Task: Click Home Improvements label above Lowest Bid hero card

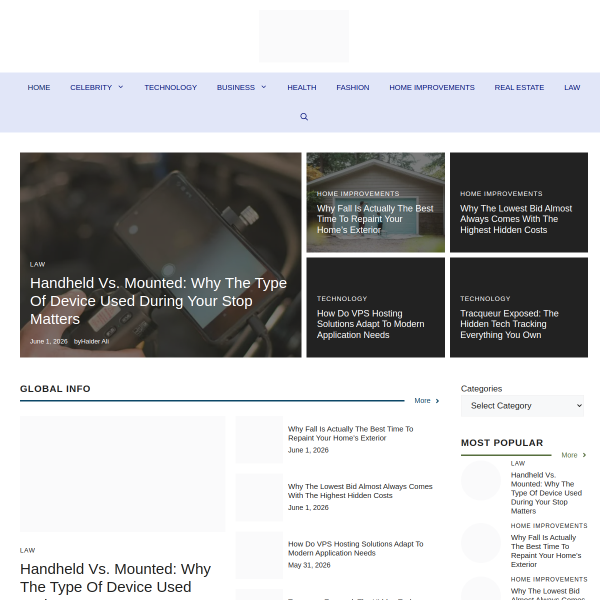Action: [x=501, y=194]
